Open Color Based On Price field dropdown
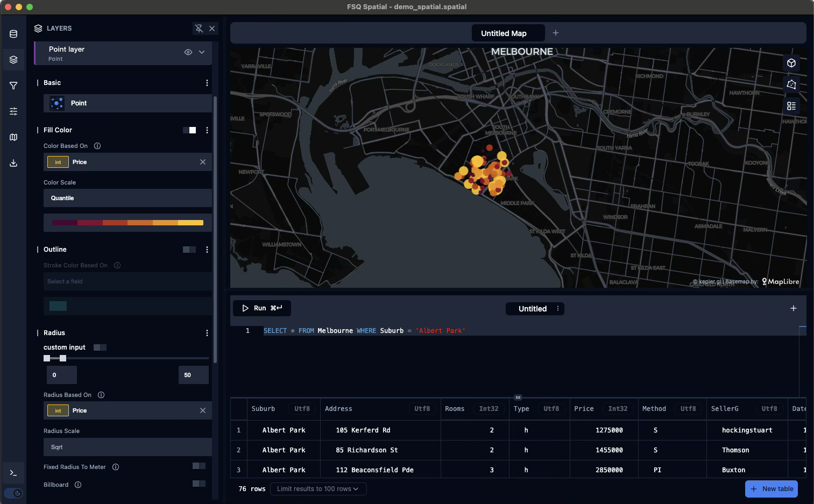814x504 pixels. 128,162
